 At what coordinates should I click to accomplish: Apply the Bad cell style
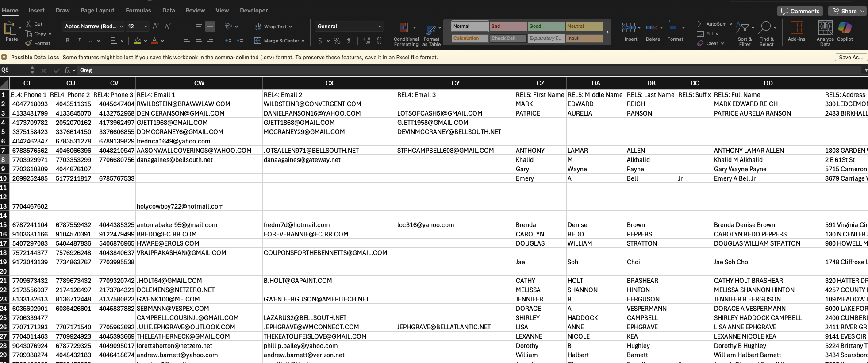click(x=508, y=27)
